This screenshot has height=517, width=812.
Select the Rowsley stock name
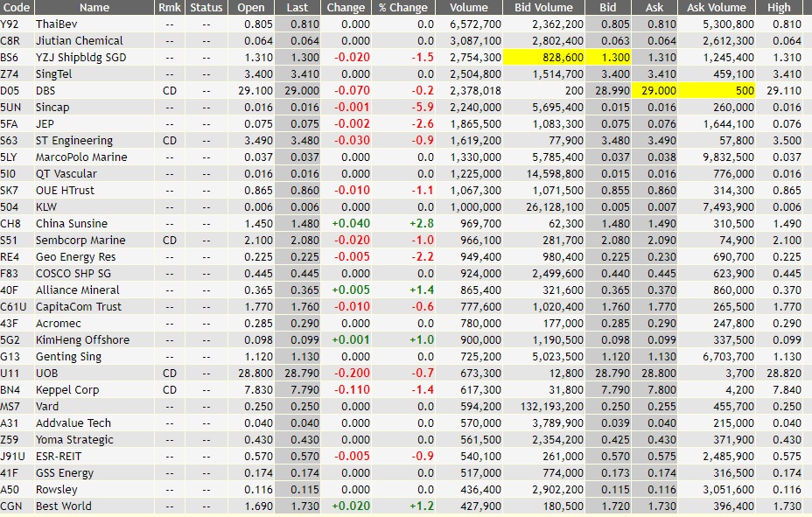[x=57, y=490]
